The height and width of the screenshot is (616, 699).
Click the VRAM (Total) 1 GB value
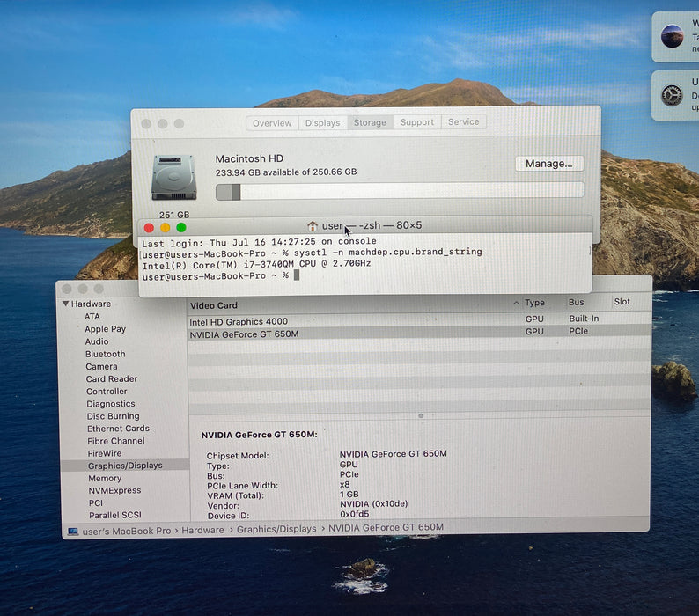coord(349,494)
